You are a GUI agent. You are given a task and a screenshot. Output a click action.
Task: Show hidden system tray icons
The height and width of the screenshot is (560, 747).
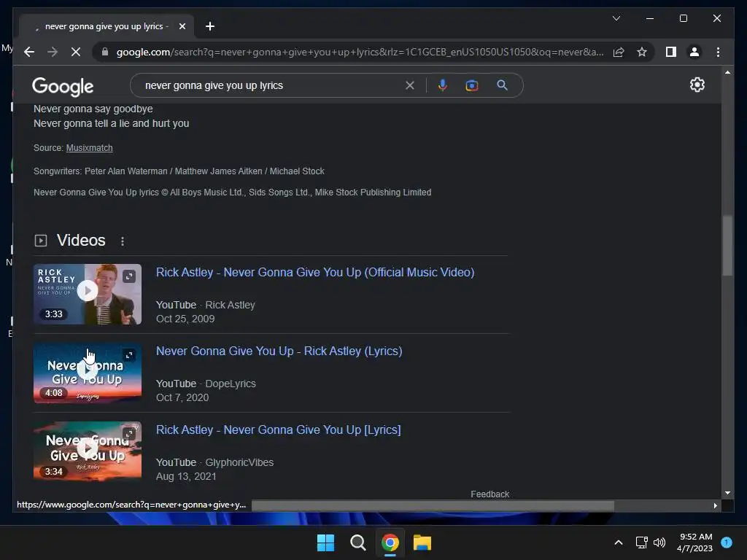tap(619, 542)
